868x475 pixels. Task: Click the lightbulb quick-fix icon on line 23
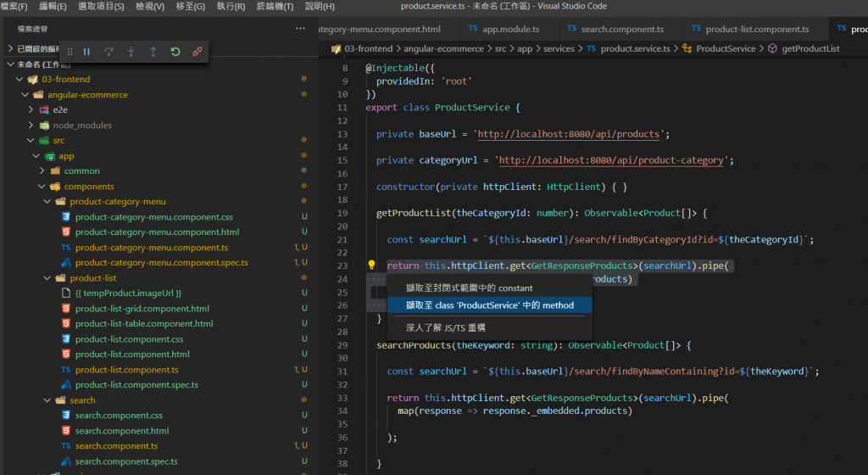click(x=371, y=265)
